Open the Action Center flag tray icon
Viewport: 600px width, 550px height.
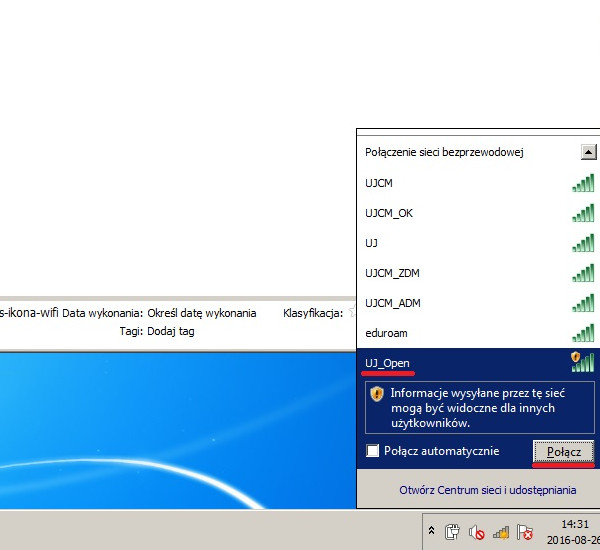point(524,532)
